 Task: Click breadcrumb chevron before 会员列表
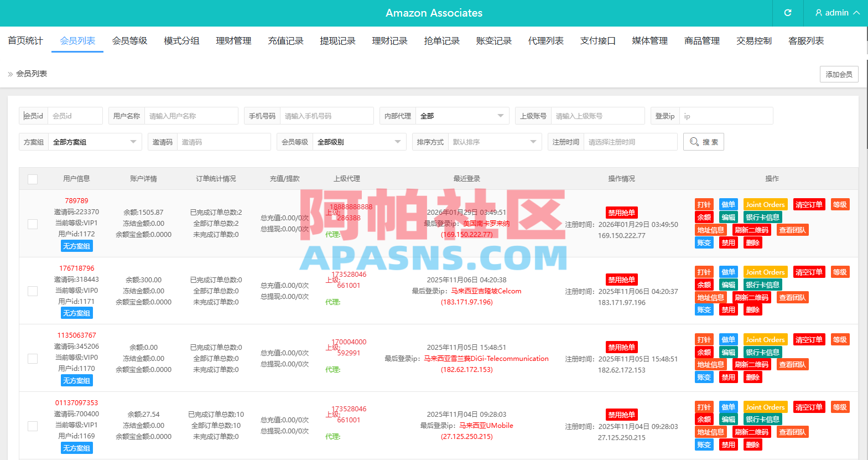[x=10, y=74]
